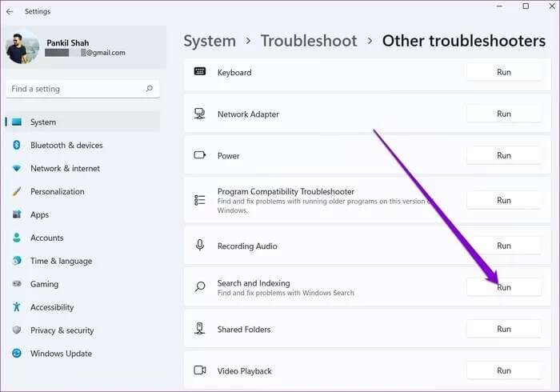Click the Recording Audio label

[x=247, y=246]
